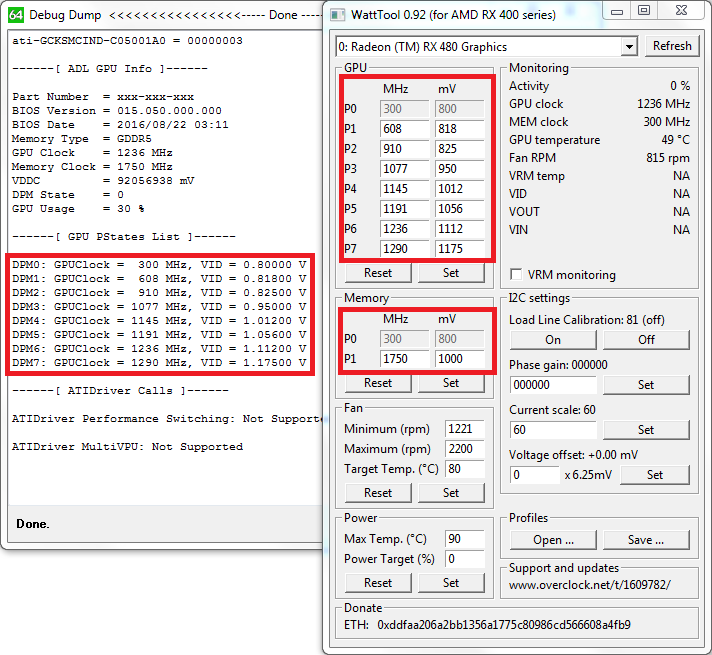The width and height of the screenshot is (712, 655).
Task: Click the AIDA64 icon in Debug Dump title bar
Action: click(x=13, y=15)
